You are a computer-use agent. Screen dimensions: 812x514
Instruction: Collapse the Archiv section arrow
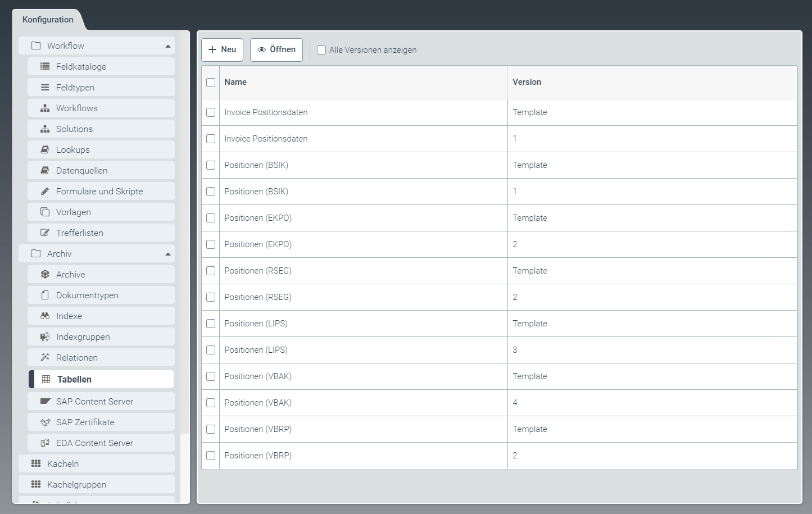(168, 254)
